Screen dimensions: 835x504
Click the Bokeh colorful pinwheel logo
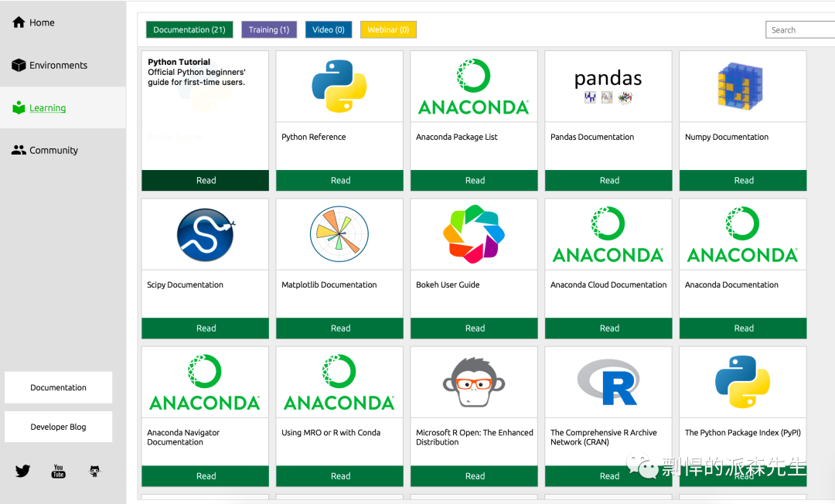(473, 233)
